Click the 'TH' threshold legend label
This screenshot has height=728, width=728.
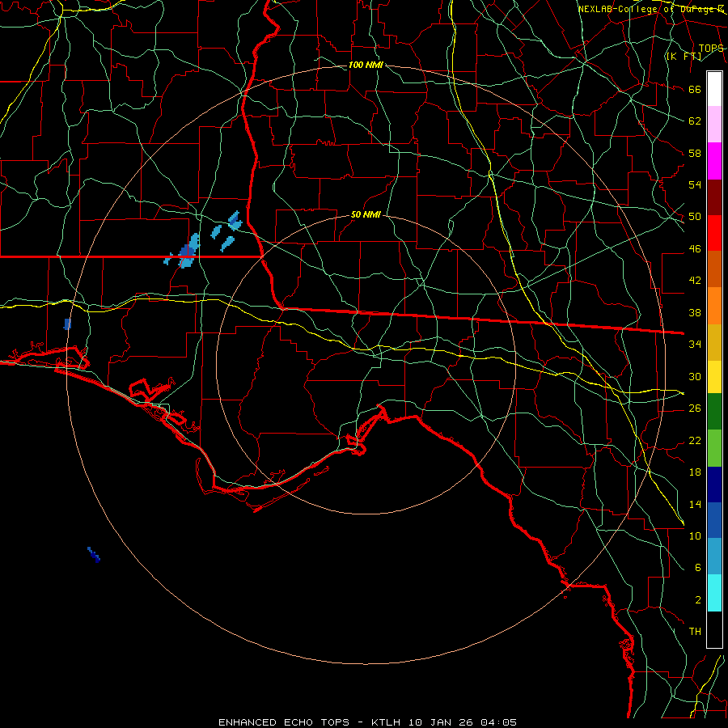click(x=695, y=632)
